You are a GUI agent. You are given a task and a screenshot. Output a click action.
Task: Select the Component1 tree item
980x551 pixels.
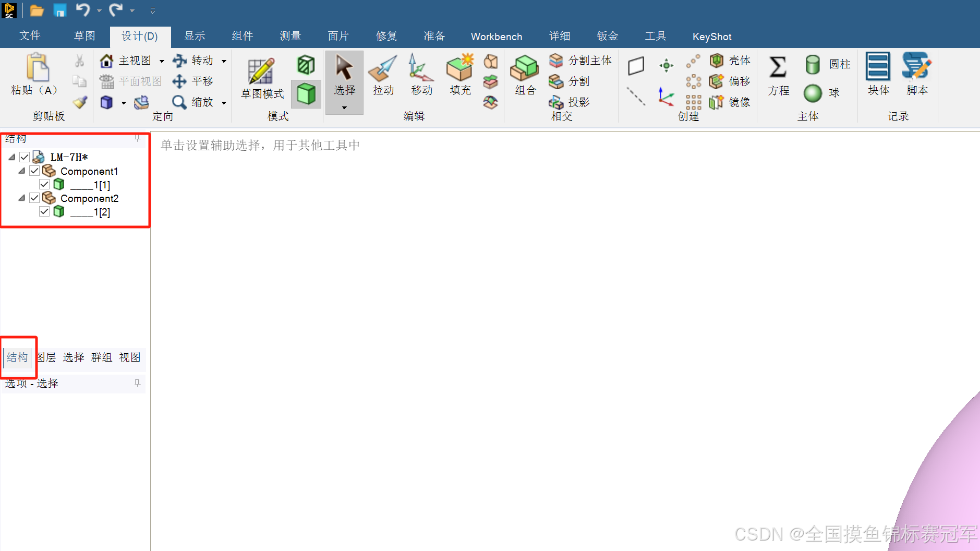click(89, 171)
